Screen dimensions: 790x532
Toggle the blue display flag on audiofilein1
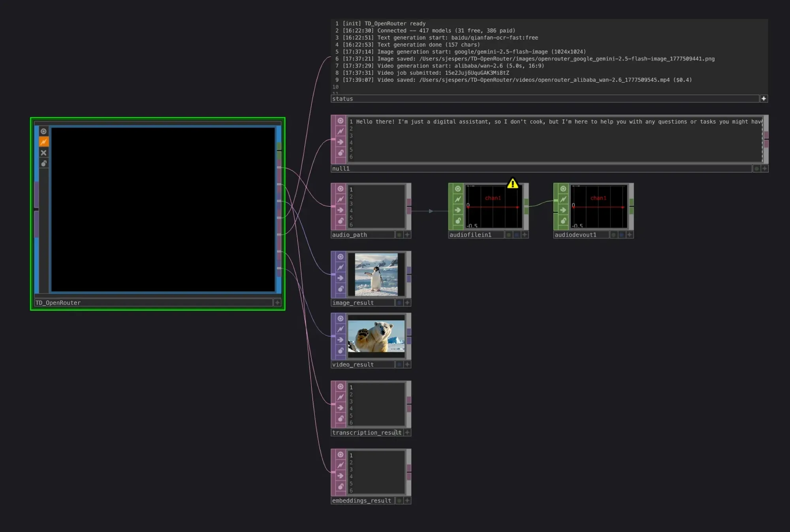coord(517,235)
